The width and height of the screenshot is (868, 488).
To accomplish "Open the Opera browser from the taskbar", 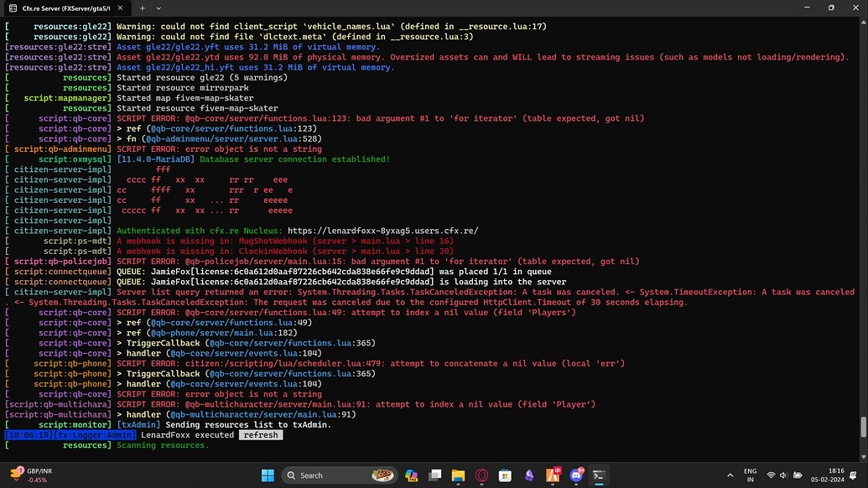I will (481, 475).
